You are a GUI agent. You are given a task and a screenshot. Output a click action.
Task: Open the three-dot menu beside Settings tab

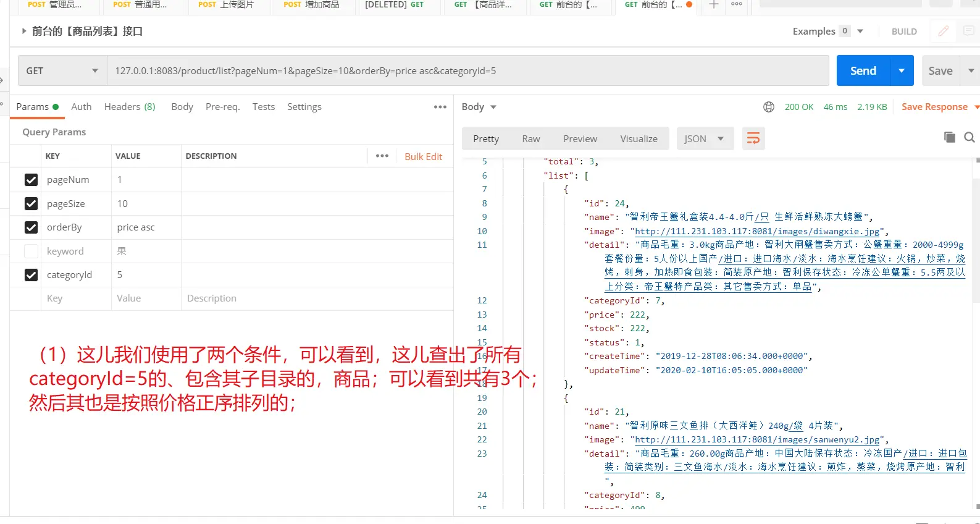point(440,107)
